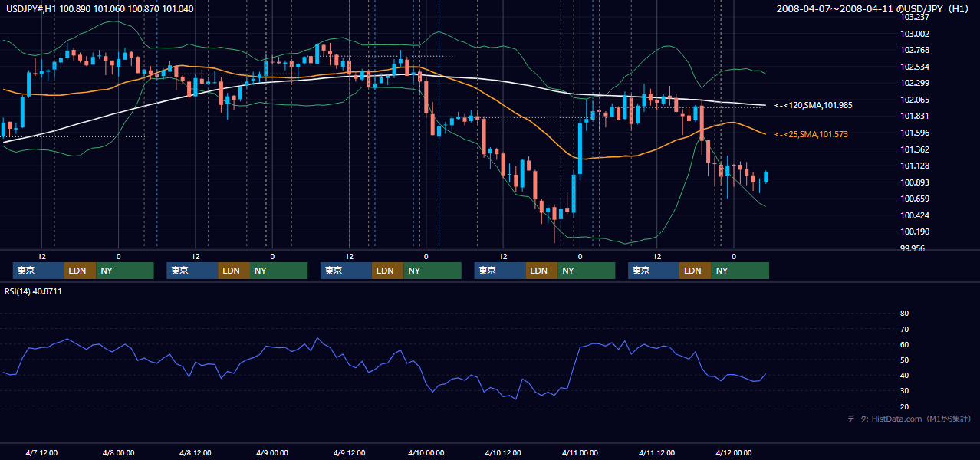Screen dimensions: 980x460
Task: Click RSI scale value 20
Action: click(x=904, y=406)
